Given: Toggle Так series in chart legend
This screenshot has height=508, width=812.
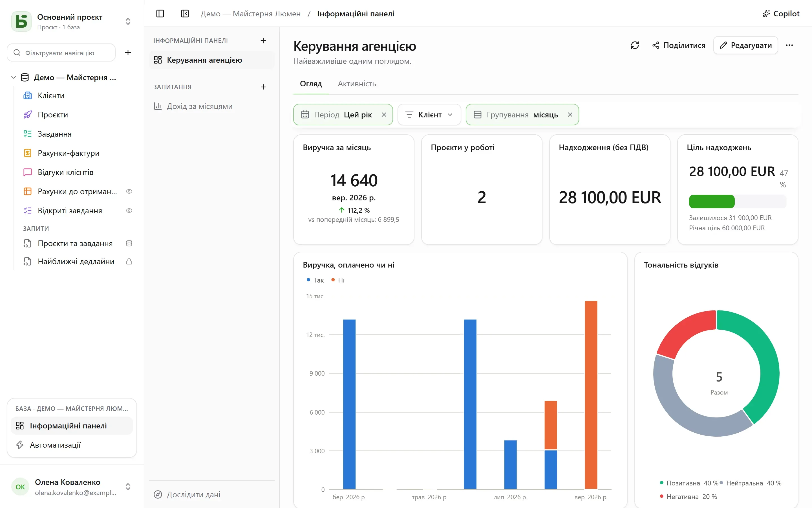Looking at the screenshot, I should (315, 280).
